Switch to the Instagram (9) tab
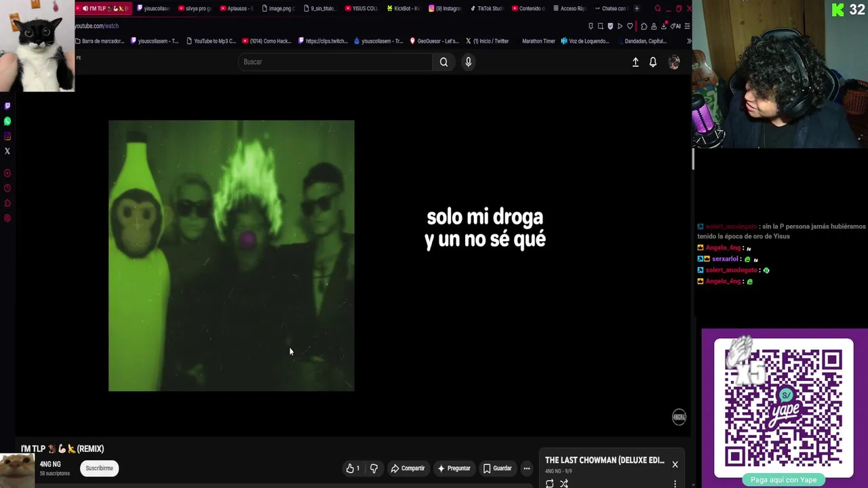 click(445, 9)
